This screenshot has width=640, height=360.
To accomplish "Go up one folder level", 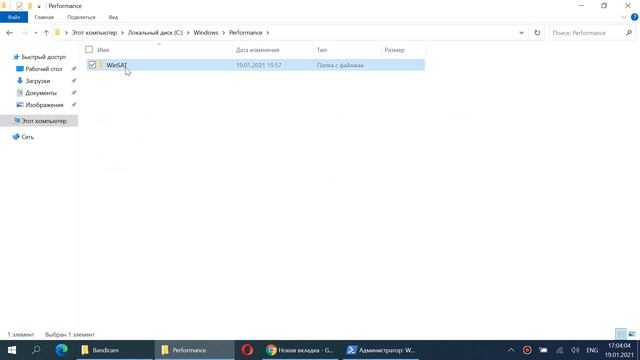I will [x=46, y=33].
